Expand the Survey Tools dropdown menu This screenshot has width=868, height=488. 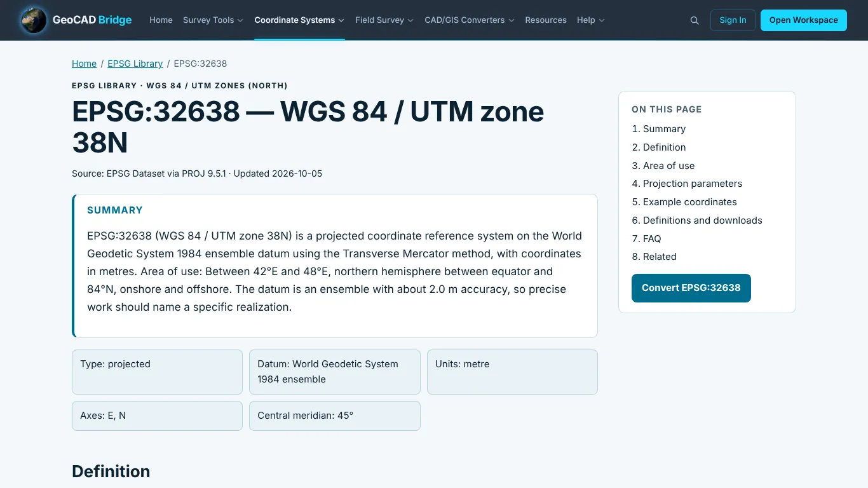click(213, 20)
